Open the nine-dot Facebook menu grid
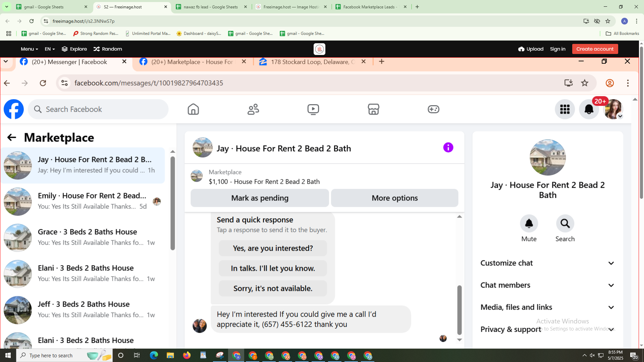 565,109
